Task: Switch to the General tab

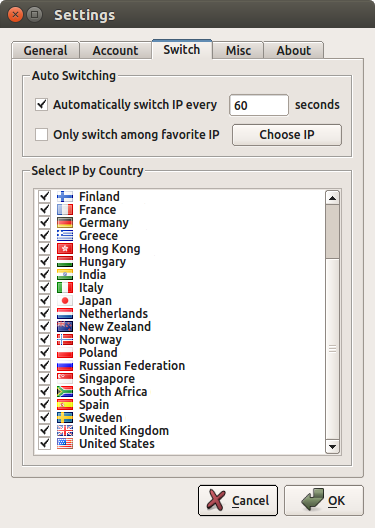Action: tap(45, 51)
